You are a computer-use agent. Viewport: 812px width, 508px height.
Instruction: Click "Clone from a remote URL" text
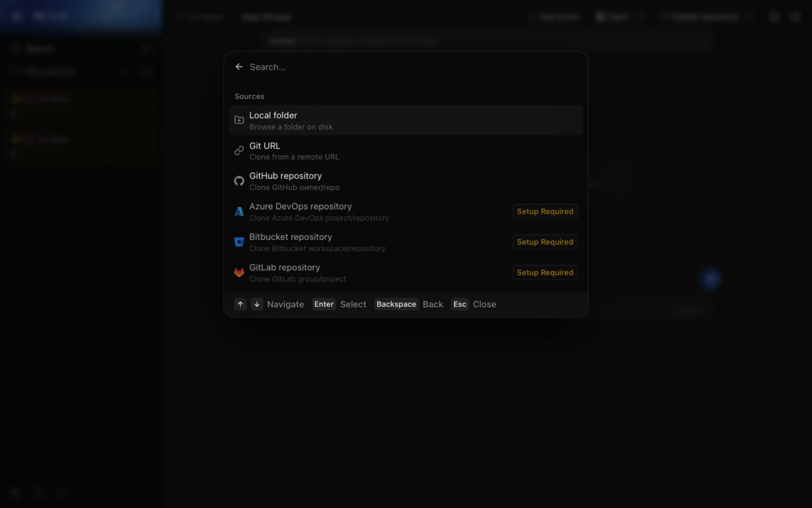coord(294,157)
